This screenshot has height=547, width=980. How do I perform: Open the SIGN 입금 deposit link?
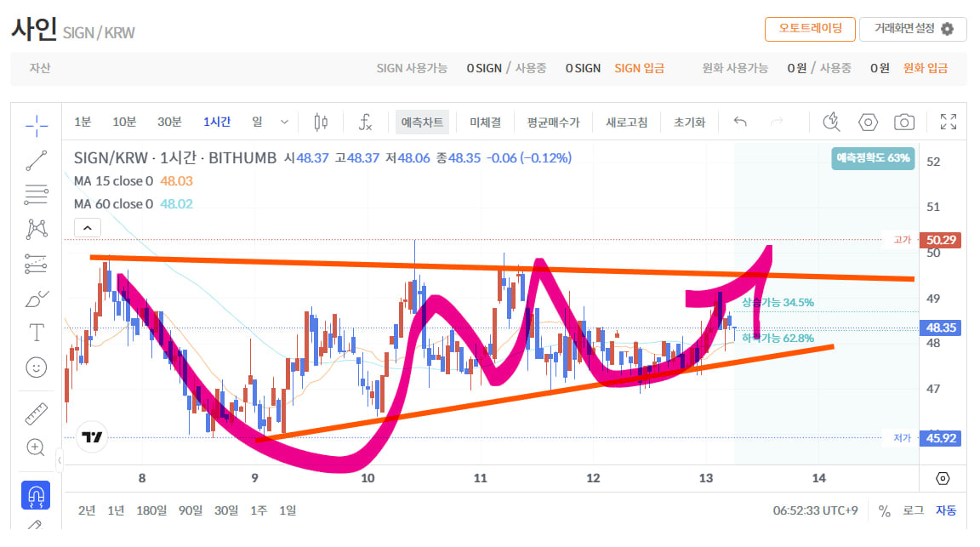click(639, 68)
